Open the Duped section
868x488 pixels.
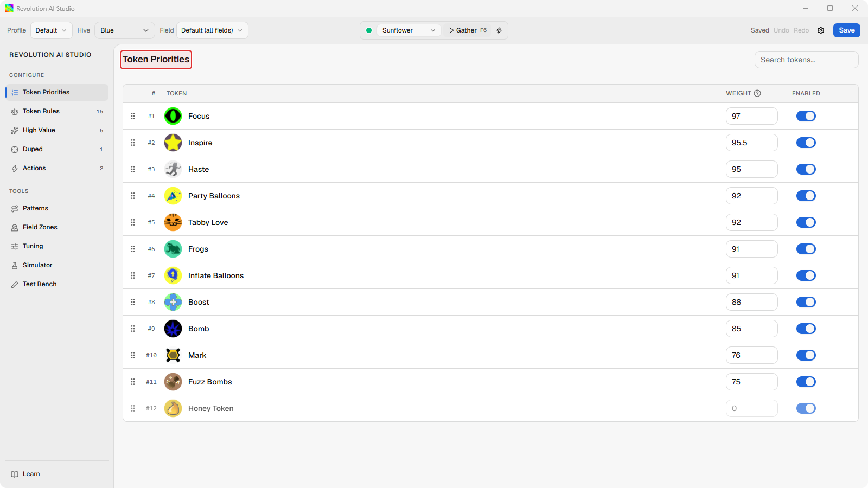(57, 149)
